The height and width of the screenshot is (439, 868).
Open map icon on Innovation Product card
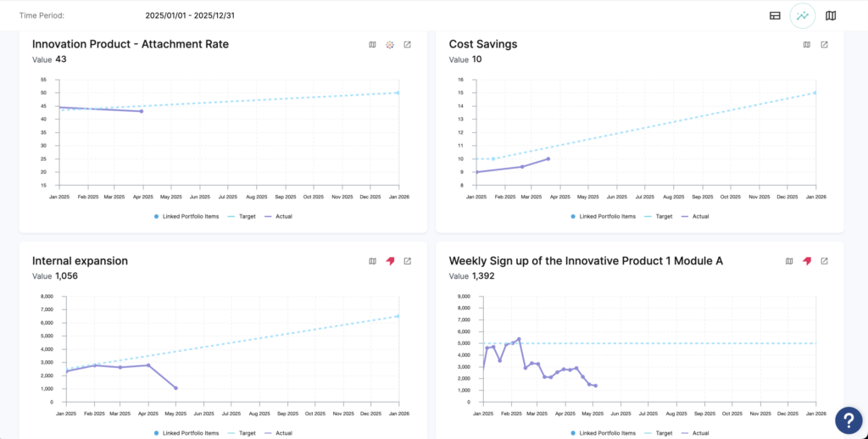(x=372, y=45)
